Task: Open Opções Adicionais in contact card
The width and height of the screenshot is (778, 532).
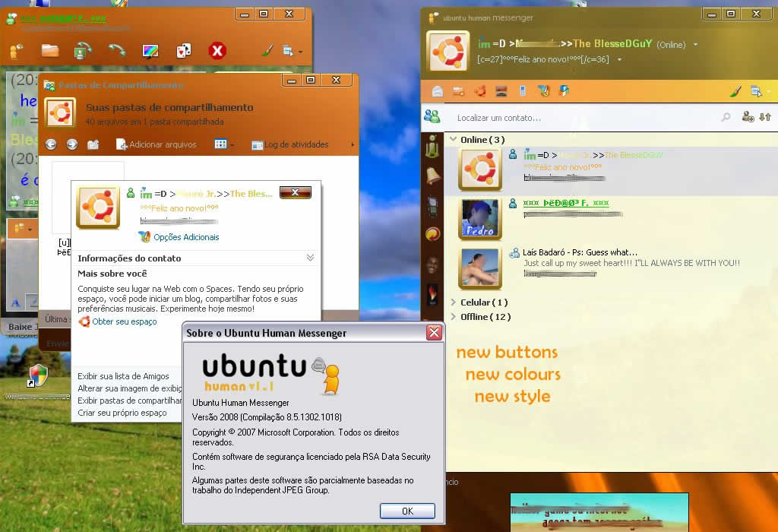Action: pyautogui.click(x=179, y=237)
